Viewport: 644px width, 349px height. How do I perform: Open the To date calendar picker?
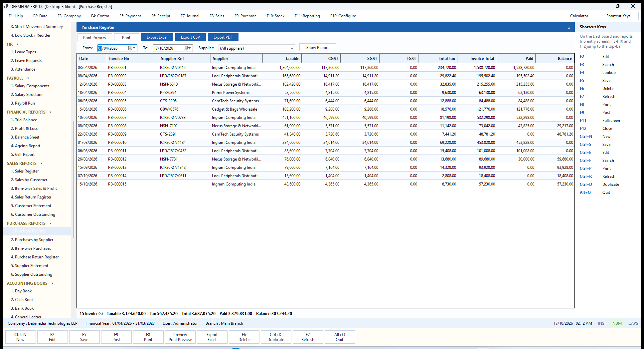tap(187, 48)
